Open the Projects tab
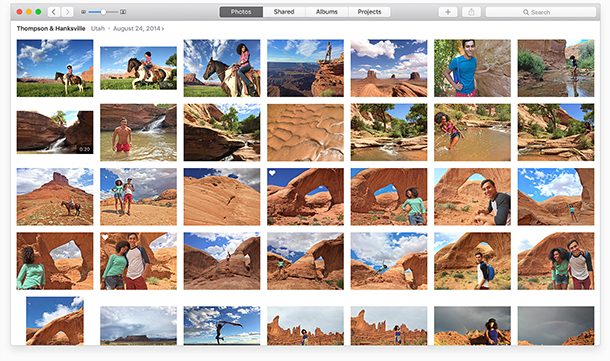 370,12
